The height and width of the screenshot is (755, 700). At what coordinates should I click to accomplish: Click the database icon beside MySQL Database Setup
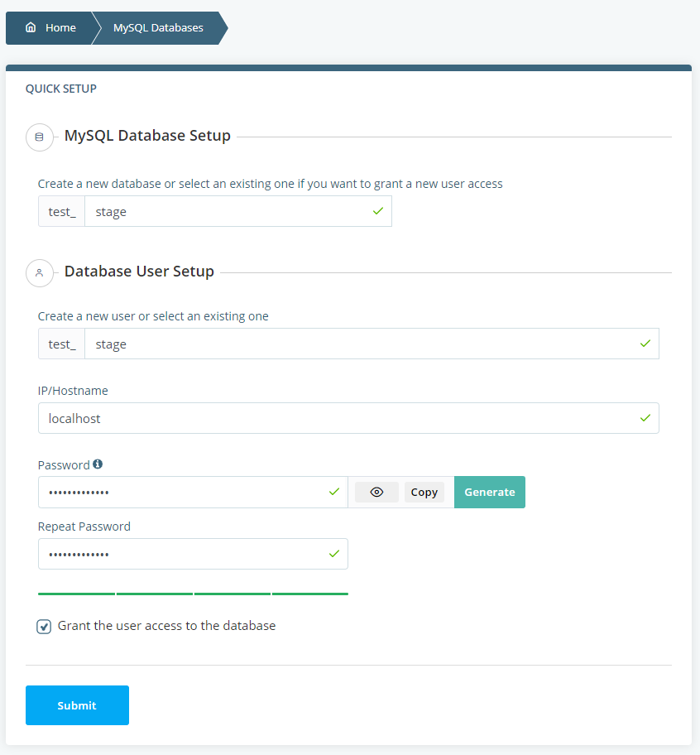click(x=39, y=137)
